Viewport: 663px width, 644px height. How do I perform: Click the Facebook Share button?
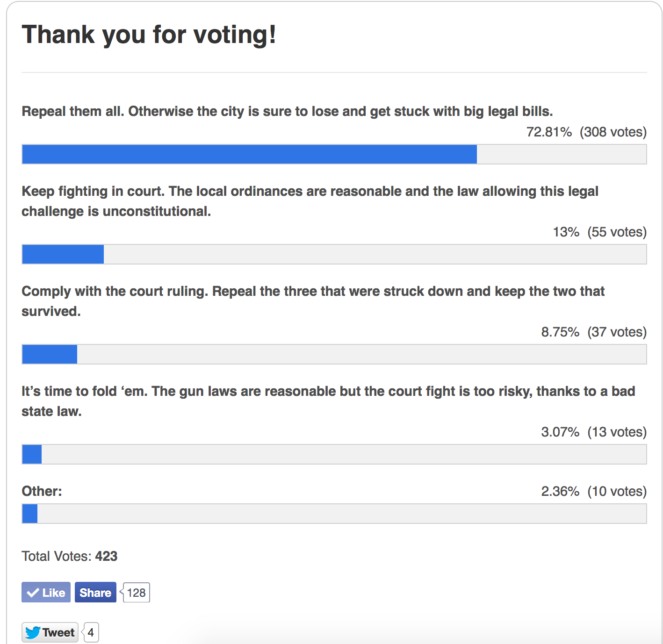[x=95, y=592]
